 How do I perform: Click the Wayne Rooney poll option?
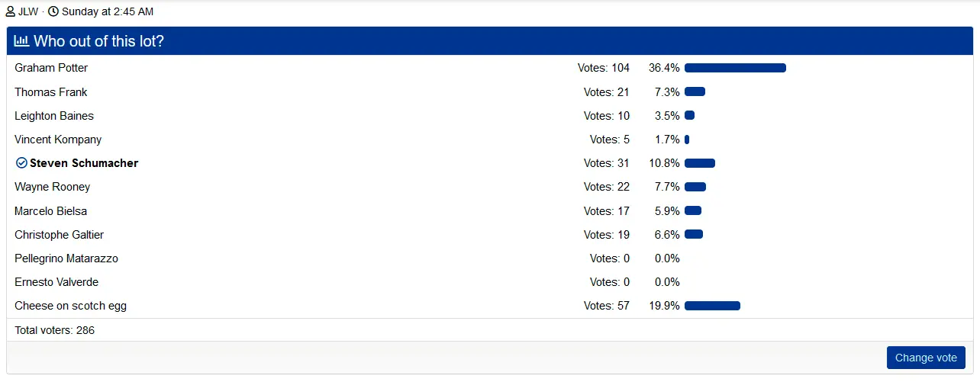pos(53,187)
